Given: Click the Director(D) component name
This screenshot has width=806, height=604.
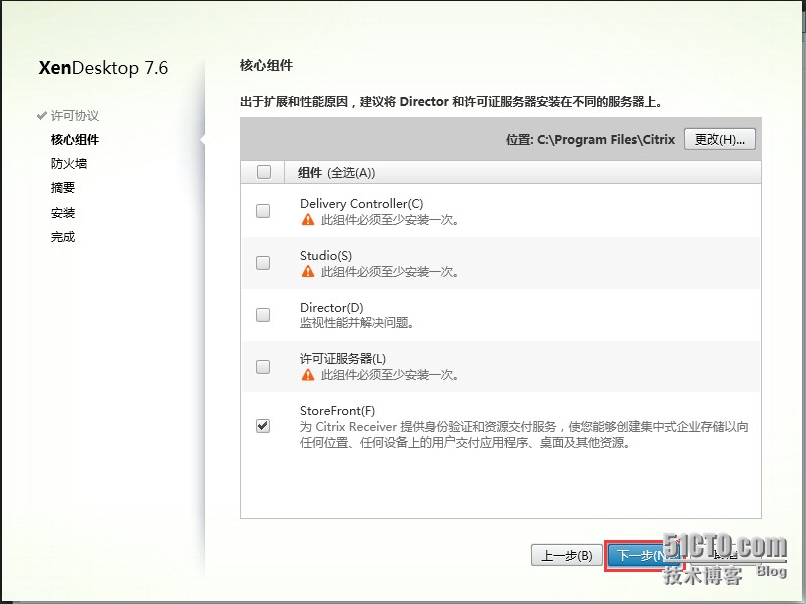Looking at the screenshot, I should 332,307.
